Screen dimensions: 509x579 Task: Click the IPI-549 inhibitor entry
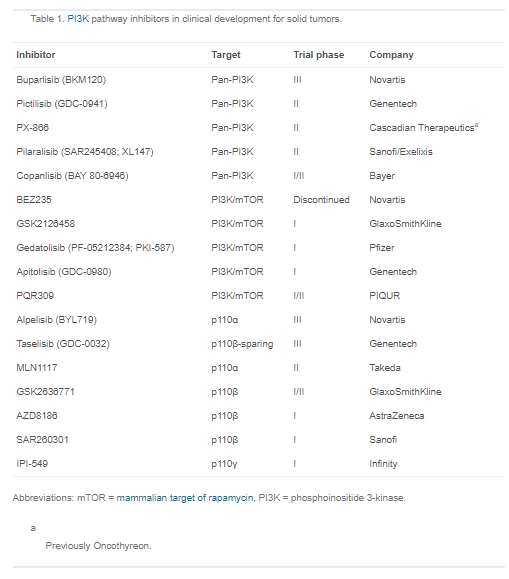coord(32,464)
